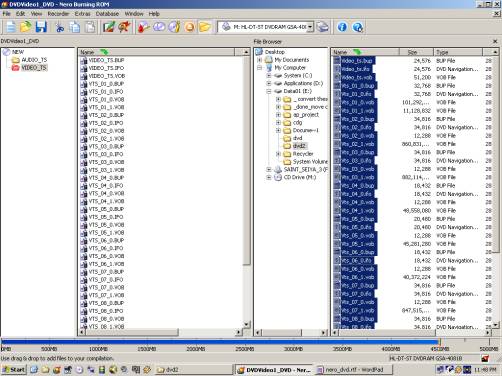Select Desktop in the file browser tree
Screen dimensions: 502x376
275,52
